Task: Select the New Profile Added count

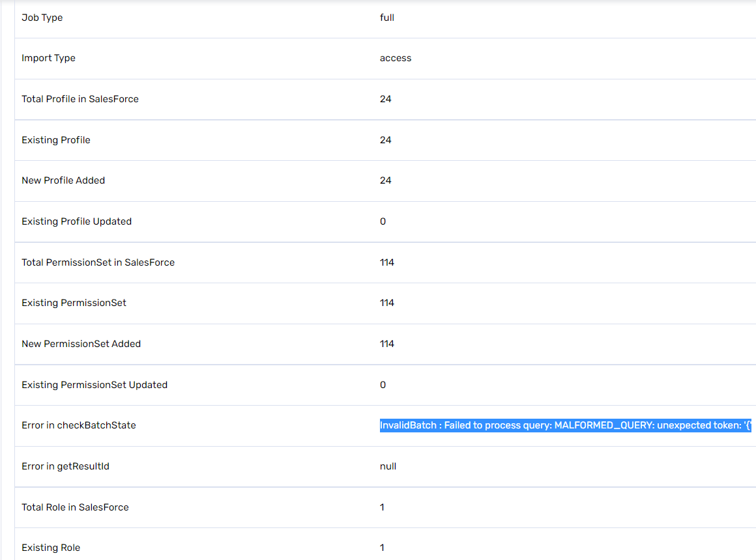Action: click(x=386, y=180)
